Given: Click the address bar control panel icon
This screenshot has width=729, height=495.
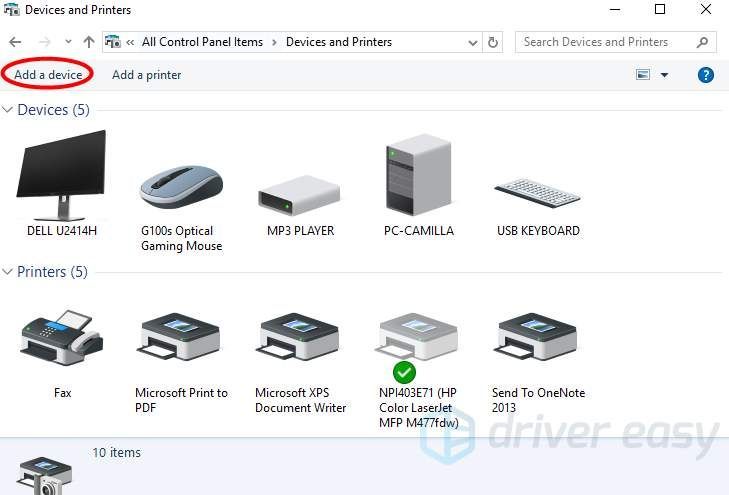Looking at the screenshot, I should click(x=113, y=42).
